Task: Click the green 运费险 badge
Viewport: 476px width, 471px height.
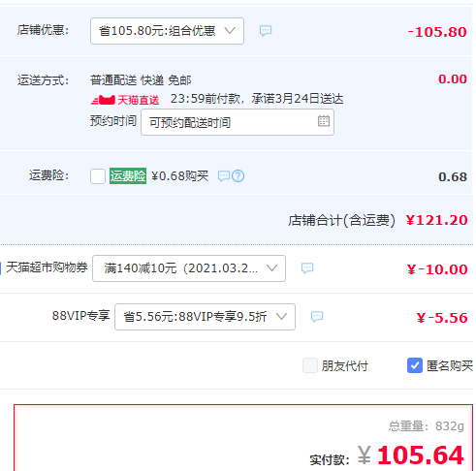Action: point(128,176)
